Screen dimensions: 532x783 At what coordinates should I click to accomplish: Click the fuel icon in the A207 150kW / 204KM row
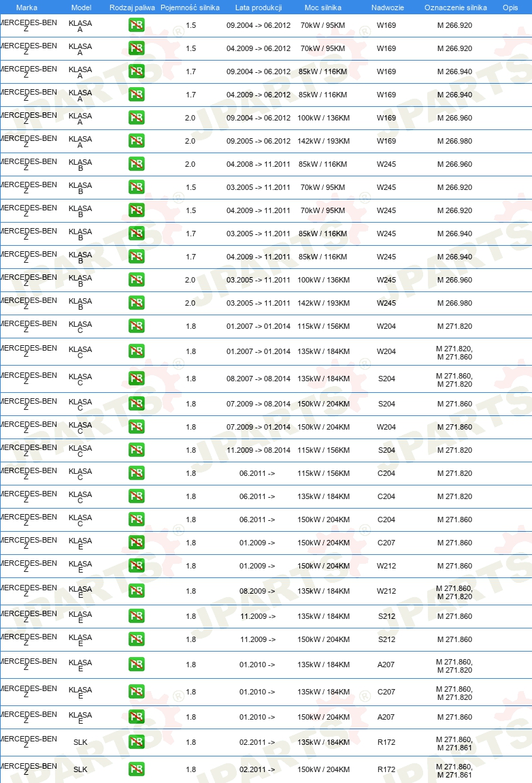(x=136, y=716)
